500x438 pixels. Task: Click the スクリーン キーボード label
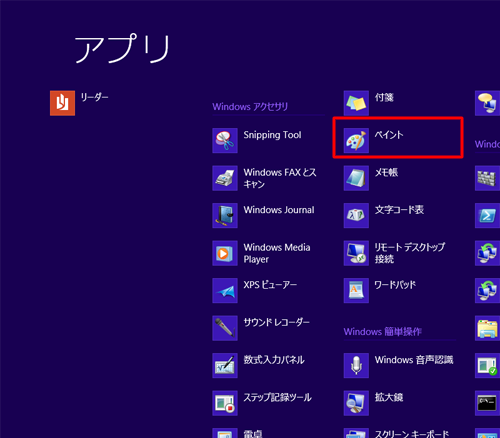[412, 433]
